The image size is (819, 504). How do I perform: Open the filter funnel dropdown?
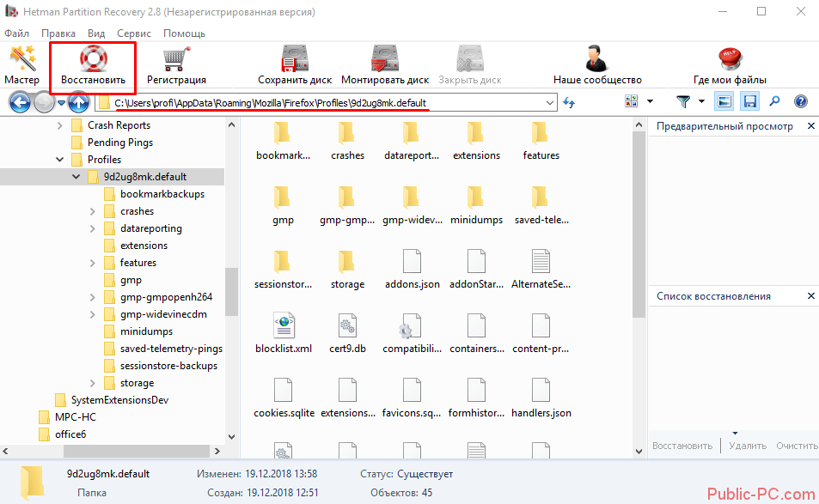pyautogui.click(x=688, y=102)
